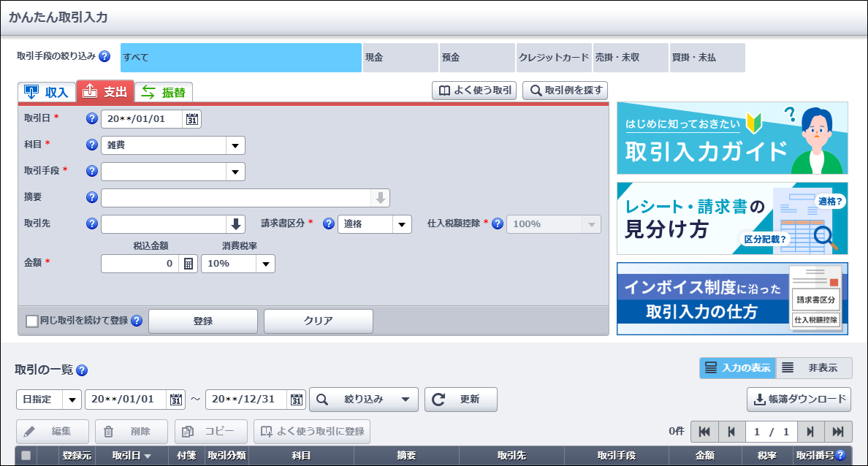Click help icon beside 取引の一覧 heading
The height and width of the screenshot is (466, 868).
82,370
